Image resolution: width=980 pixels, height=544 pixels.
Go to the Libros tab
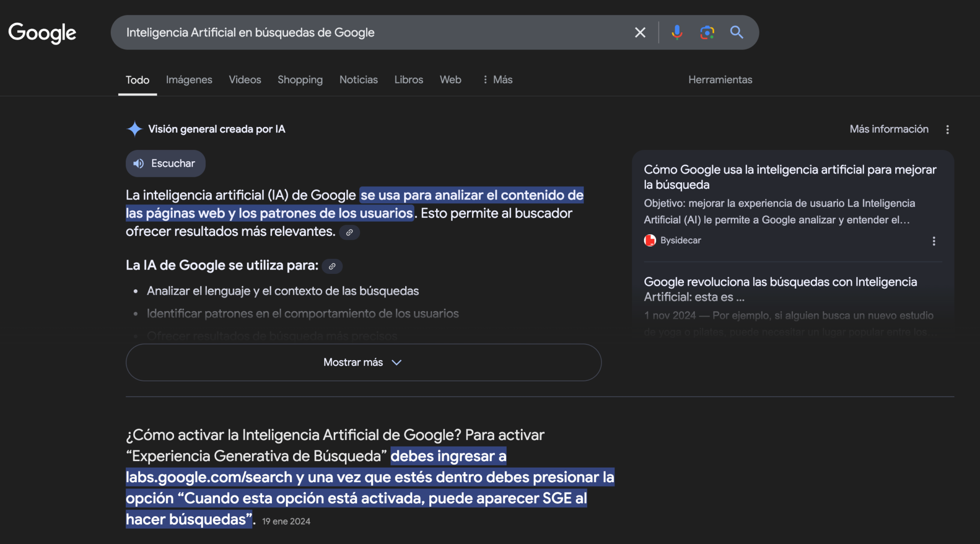(409, 80)
